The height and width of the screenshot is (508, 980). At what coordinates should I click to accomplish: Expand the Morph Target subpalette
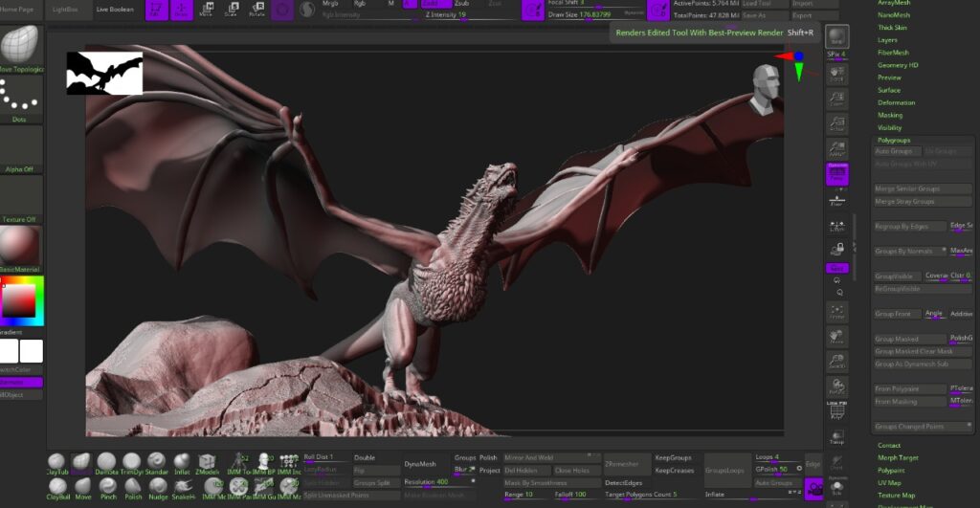[x=898, y=458]
